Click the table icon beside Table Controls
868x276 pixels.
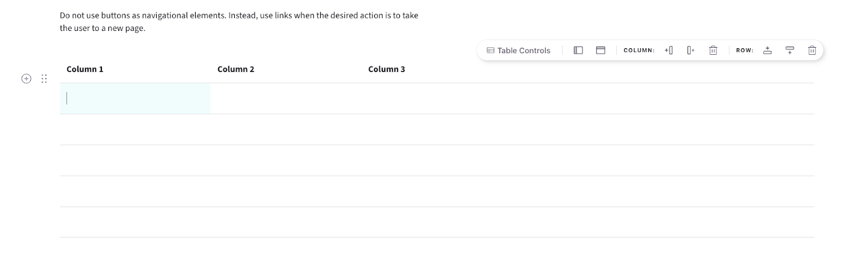(490, 50)
